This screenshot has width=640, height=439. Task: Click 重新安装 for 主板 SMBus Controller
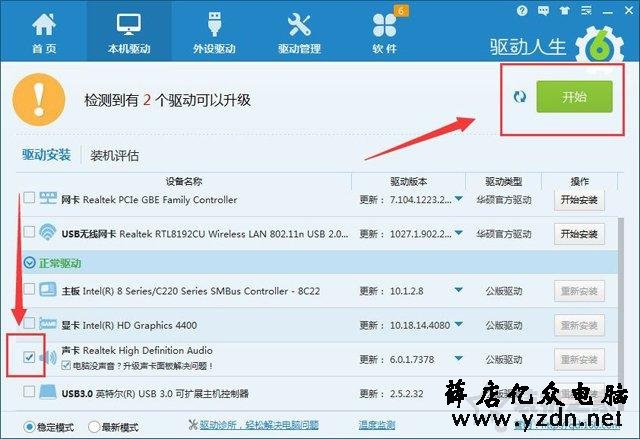click(579, 291)
